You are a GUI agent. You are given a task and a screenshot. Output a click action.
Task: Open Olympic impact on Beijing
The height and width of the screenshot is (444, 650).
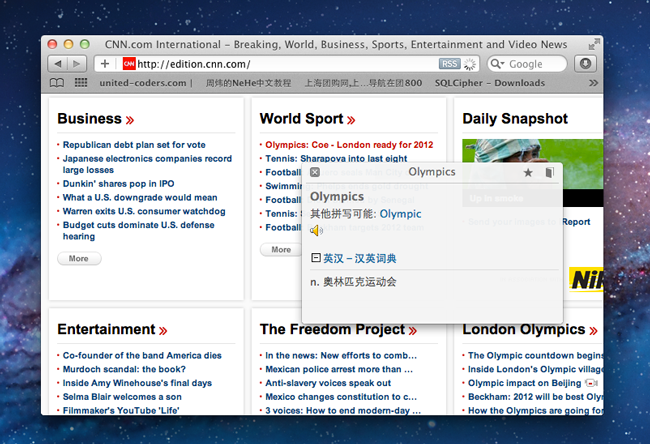pyautogui.click(x=524, y=383)
